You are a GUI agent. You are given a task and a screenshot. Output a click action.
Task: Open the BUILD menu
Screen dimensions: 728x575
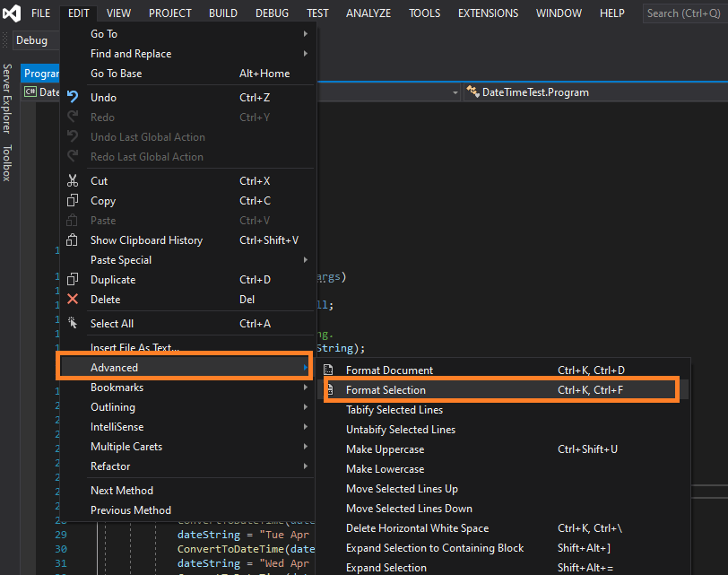[223, 13]
